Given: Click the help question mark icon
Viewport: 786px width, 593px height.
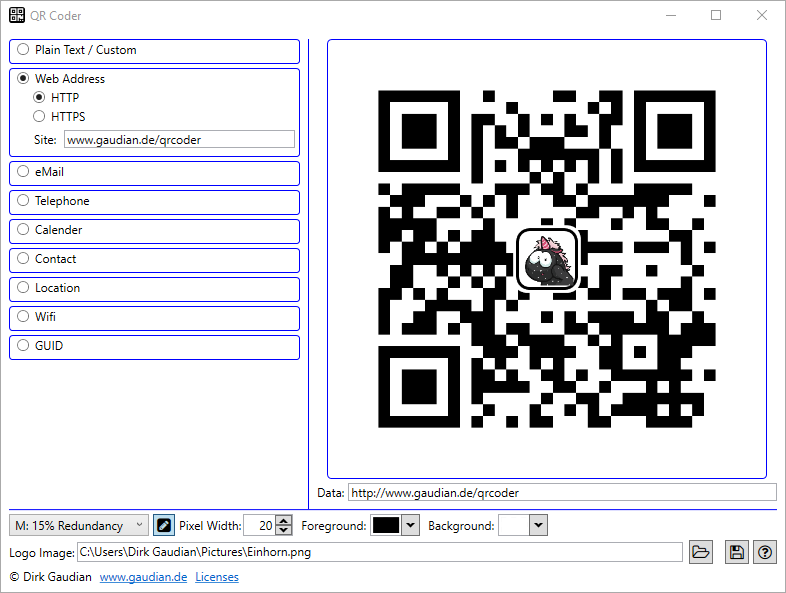Looking at the screenshot, I should pos(765,552).
